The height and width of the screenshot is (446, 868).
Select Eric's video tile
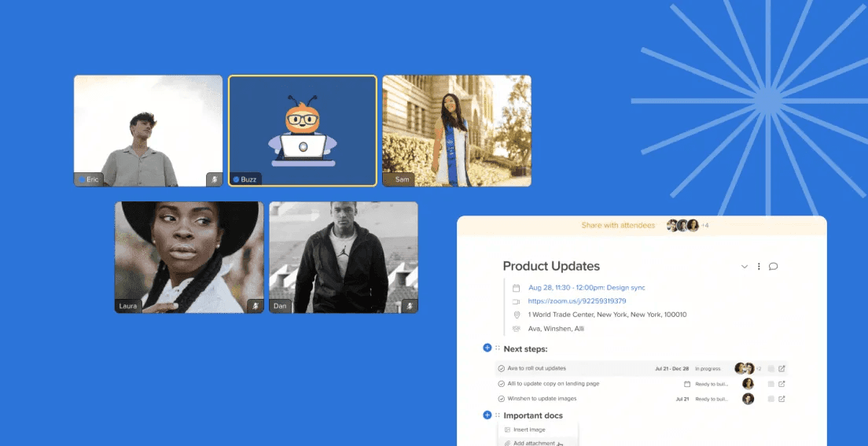(x=149, y=131)
